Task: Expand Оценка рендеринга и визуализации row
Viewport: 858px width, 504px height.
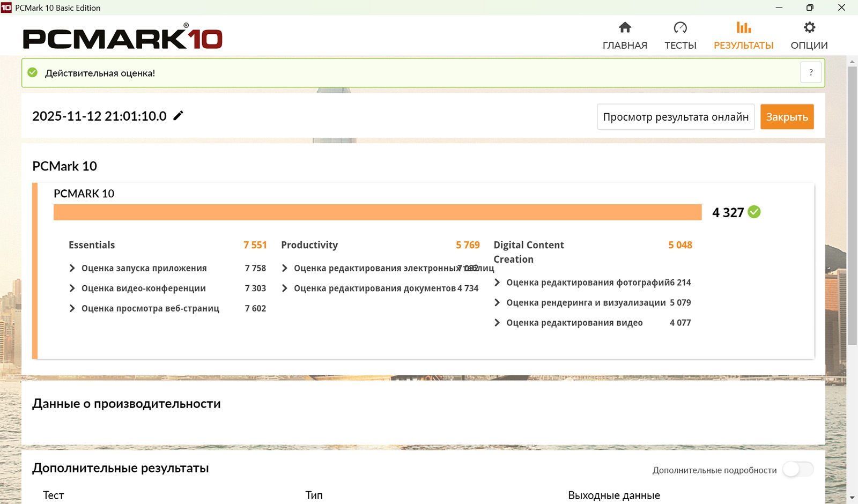Action: [497, 303]
